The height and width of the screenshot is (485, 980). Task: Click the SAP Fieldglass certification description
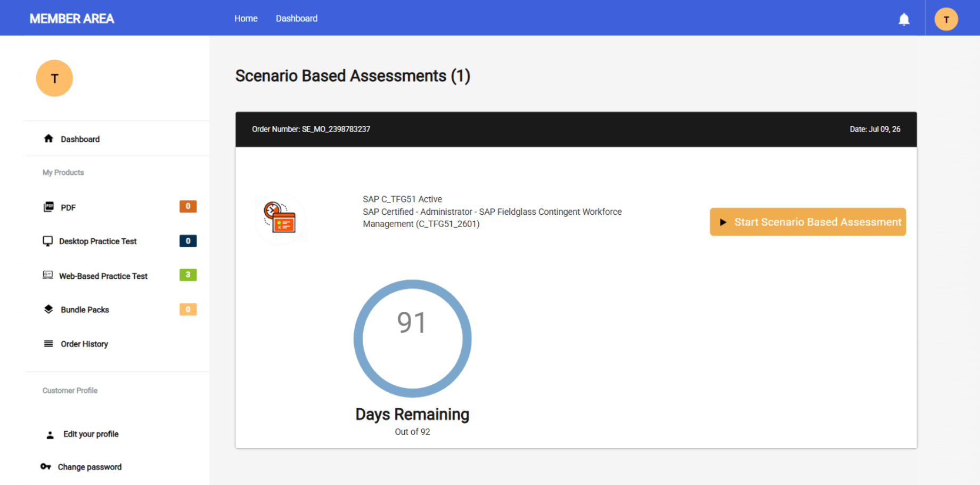[x=492, y=218]
